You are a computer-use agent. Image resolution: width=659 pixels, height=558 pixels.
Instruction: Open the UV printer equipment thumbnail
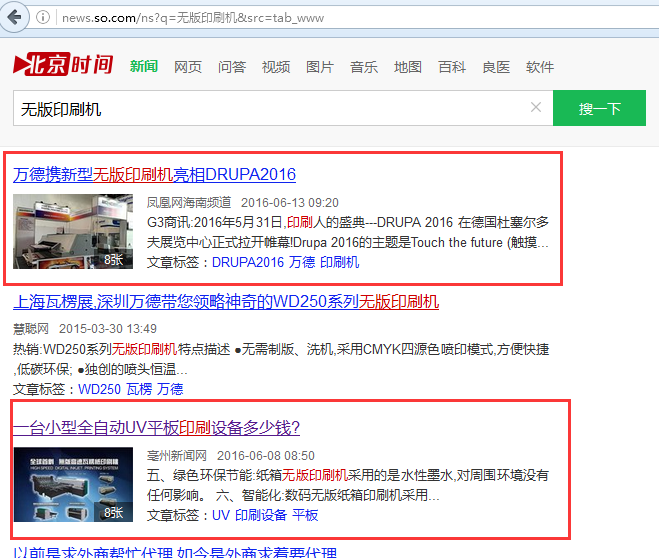[73, 484]
